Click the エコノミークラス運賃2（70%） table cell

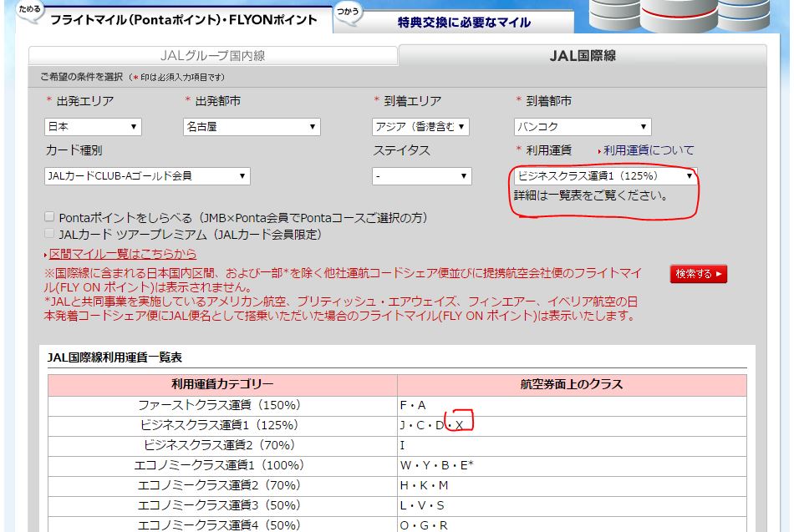tap(222, 486)
